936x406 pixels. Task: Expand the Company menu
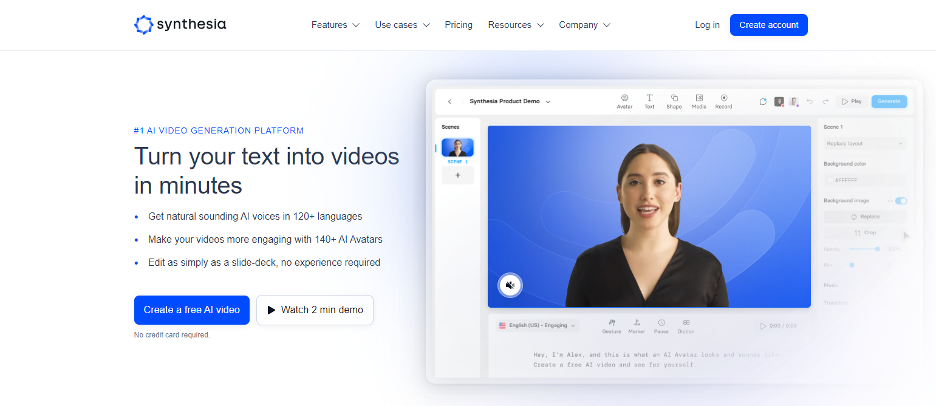point(584,25)
